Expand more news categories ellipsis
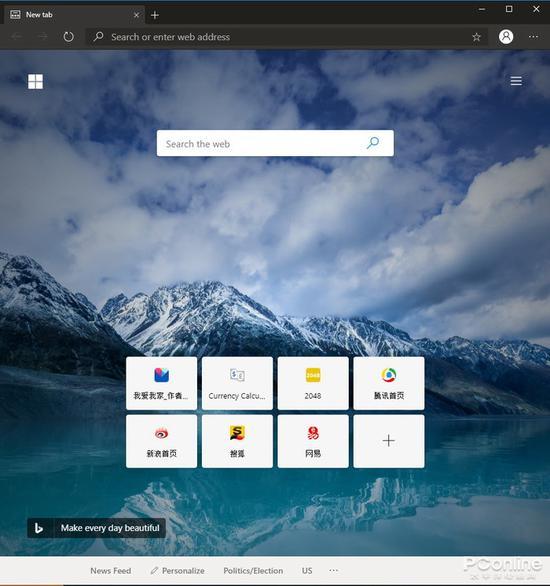The height and width of the screenshot is (586, 550). (334, 570)
